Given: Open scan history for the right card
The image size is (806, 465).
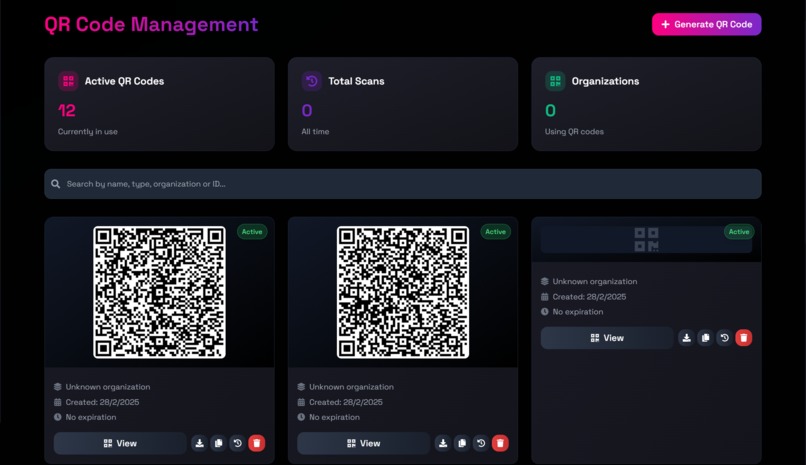Looking at the screenshot, I should click(x=724, y=338).
